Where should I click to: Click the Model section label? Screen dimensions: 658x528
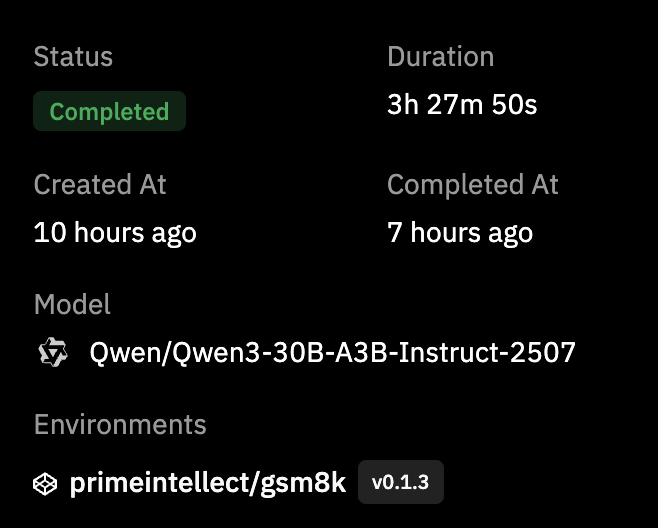tap(72, 304)
